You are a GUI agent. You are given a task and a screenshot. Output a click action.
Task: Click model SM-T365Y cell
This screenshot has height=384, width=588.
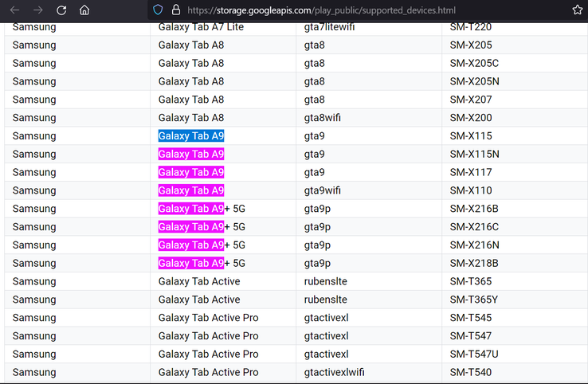(474, 300)
